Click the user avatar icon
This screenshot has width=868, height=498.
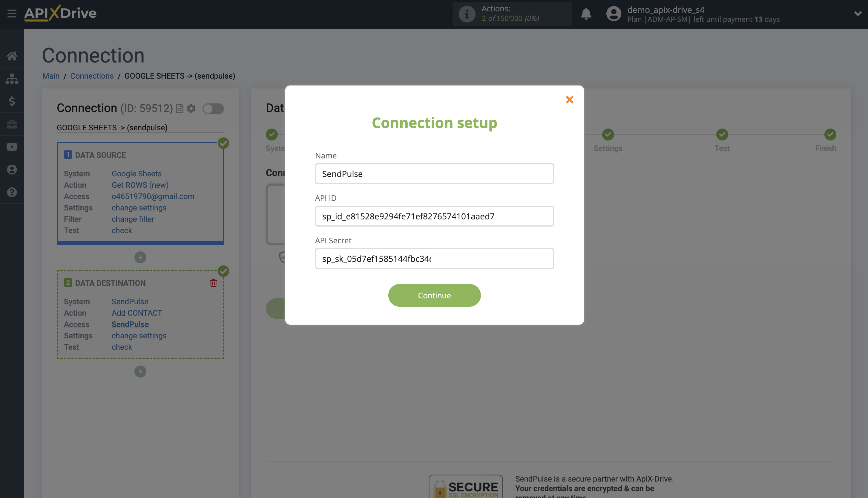coord(614,14)
